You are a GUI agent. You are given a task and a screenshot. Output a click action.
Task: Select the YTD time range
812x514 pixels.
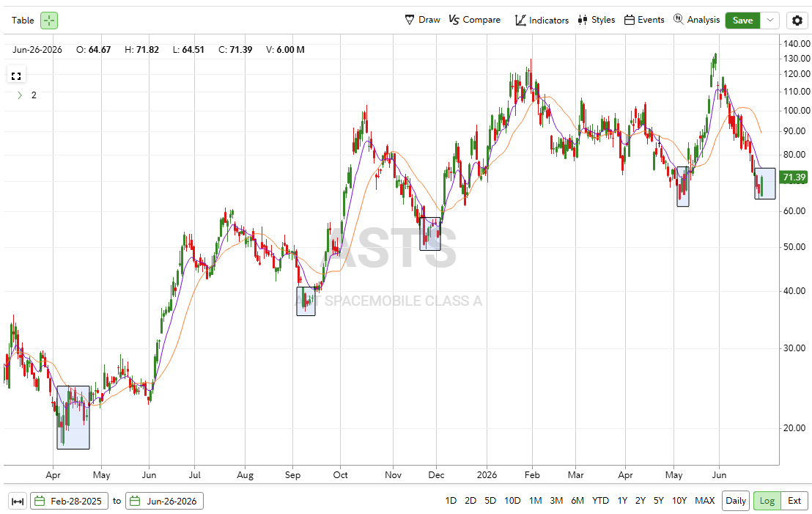(x=600, y=501)
